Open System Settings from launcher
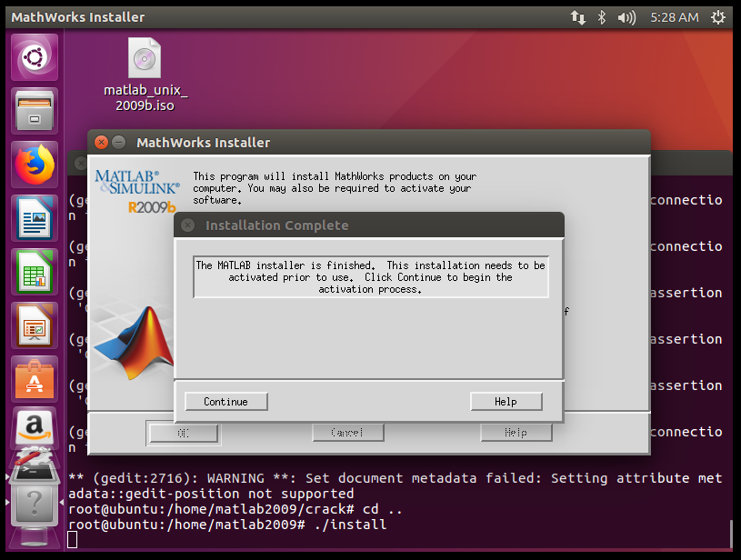741x560 pixels. (x=33, y=456)
